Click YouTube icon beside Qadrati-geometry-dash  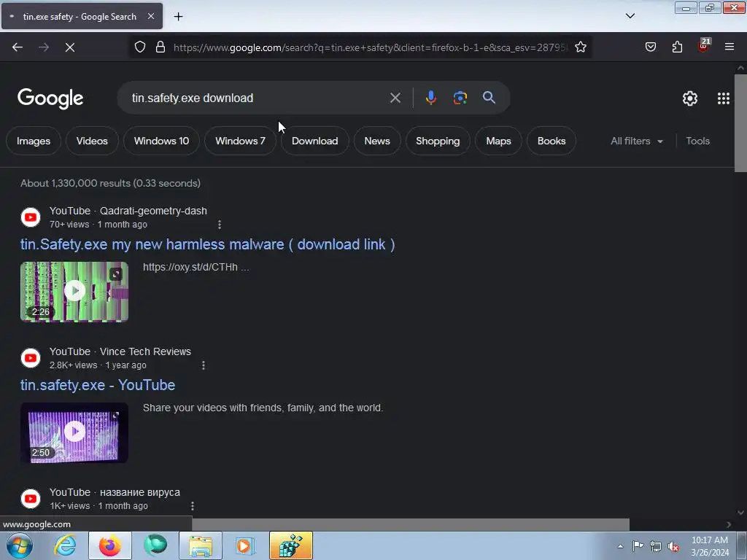click(31, 217)
